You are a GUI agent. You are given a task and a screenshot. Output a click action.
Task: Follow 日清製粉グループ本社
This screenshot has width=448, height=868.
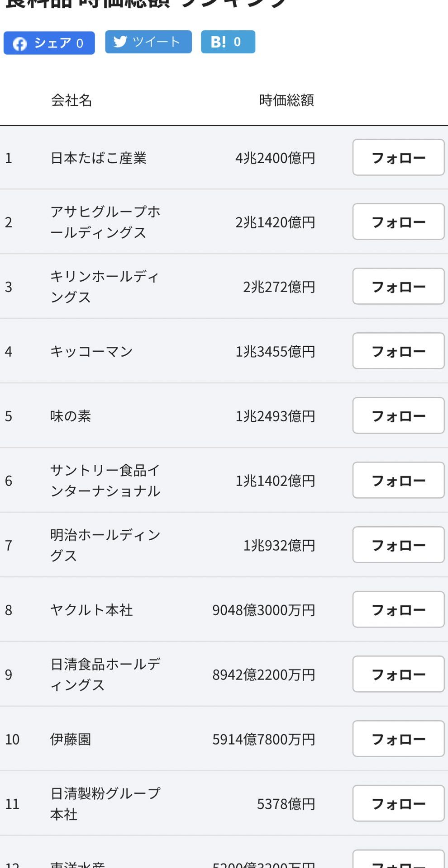coord(398,803)
